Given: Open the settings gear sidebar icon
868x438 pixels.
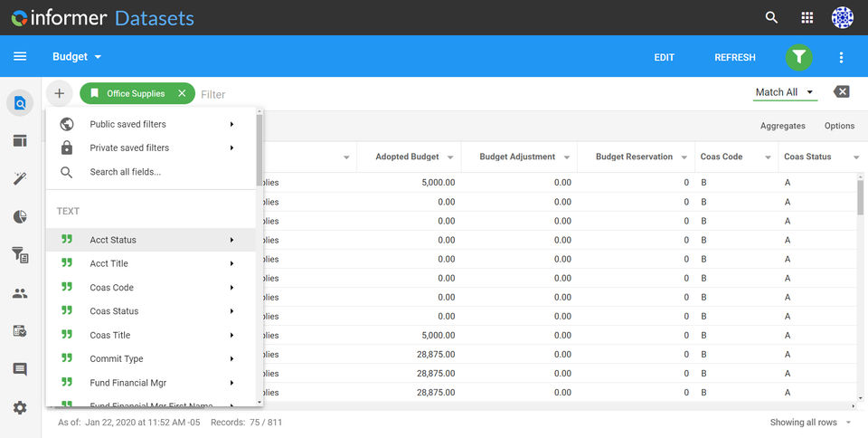Looking at the screenshot, I should pyautogui.click(x=20, y=408).
